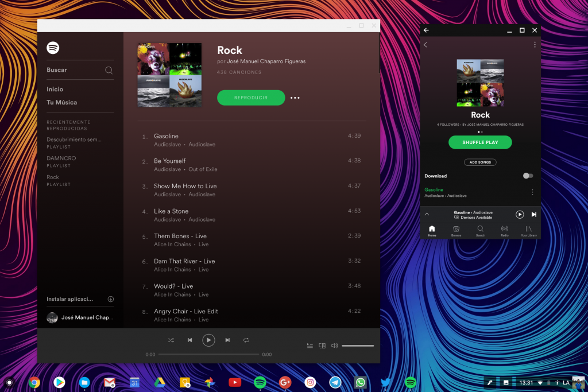588x392 pixels.
Task: Open the José Manuel Chap... profile in the sidebar
Action: (x=80, y=317)
